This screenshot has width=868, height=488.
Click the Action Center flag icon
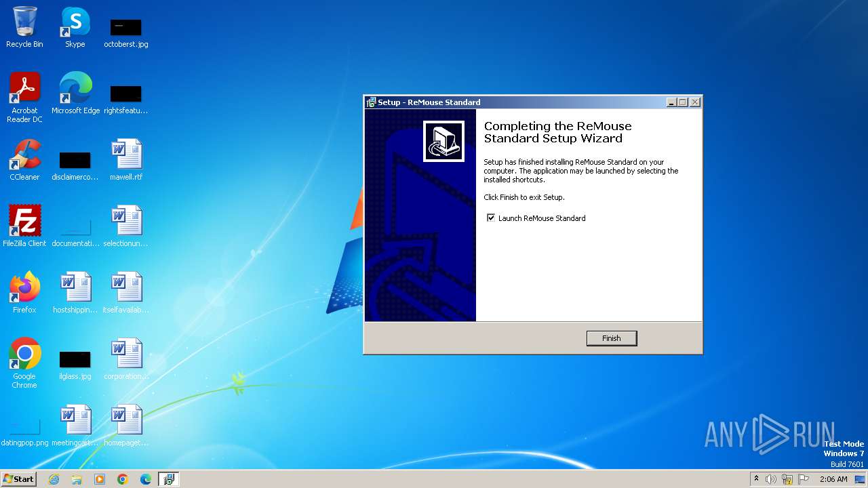pyautogui.click(x=804, y=479)
